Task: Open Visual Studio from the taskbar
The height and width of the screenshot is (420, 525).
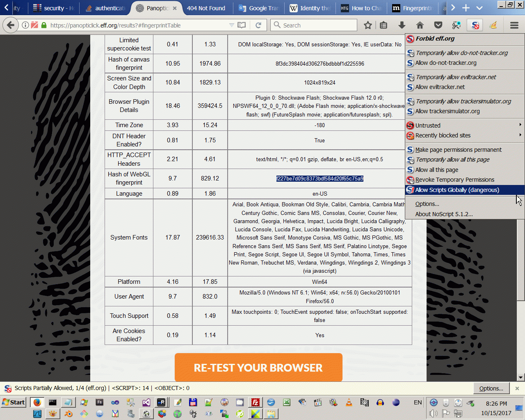Action: click(146, 402)
